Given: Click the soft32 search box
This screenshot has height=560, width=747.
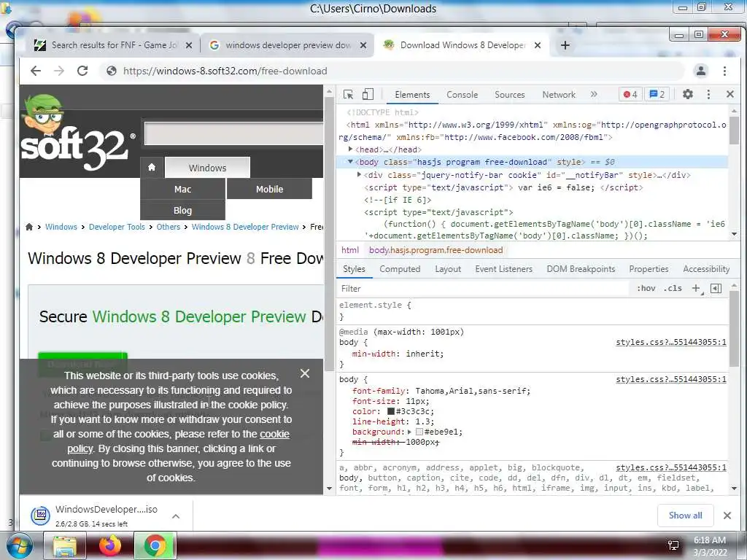Looking at the screenshot, I should pos(234,134).
